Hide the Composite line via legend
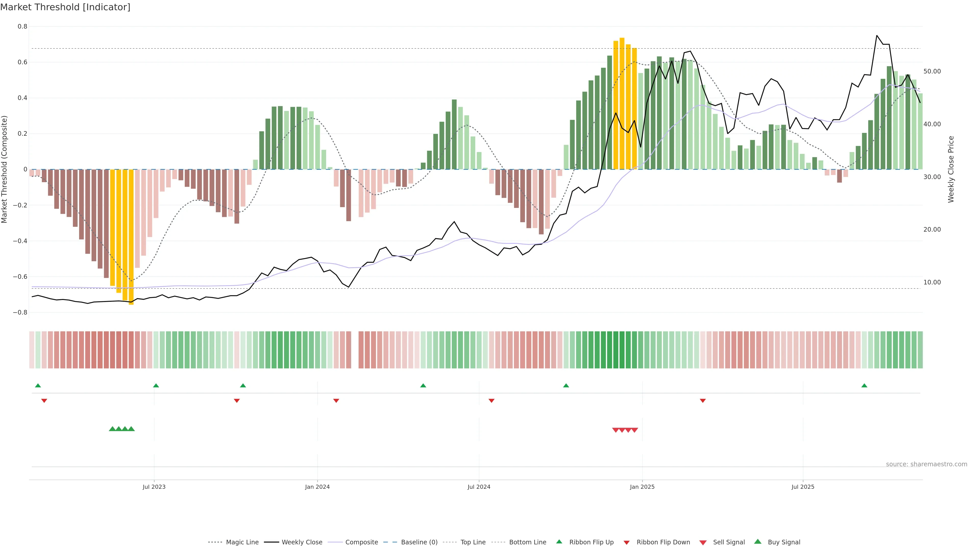 (x=361, y=542)
